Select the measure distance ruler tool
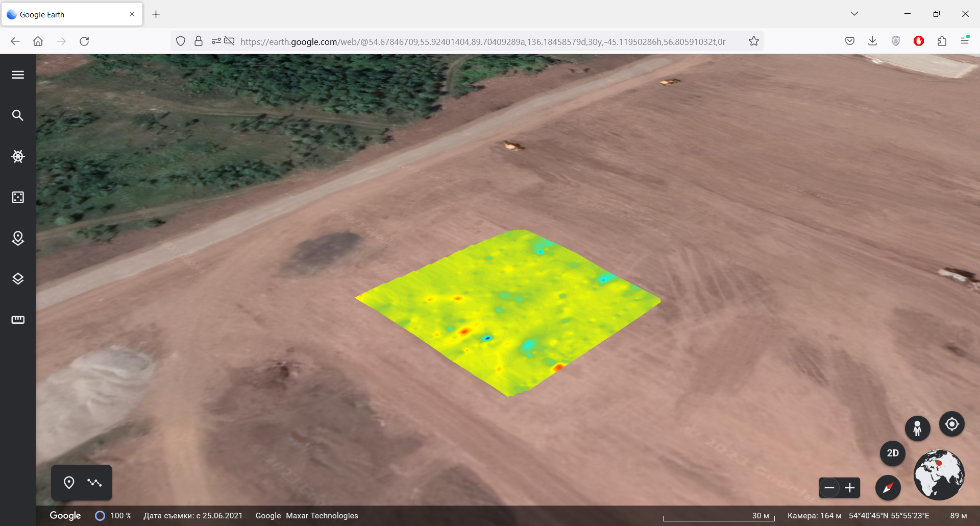 pyautogui.click(x=18, y=320)
